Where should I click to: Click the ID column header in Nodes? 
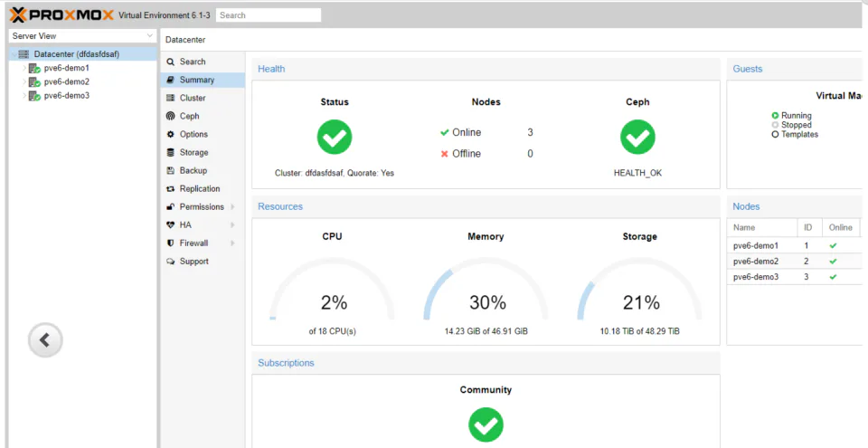coord(809,228)
